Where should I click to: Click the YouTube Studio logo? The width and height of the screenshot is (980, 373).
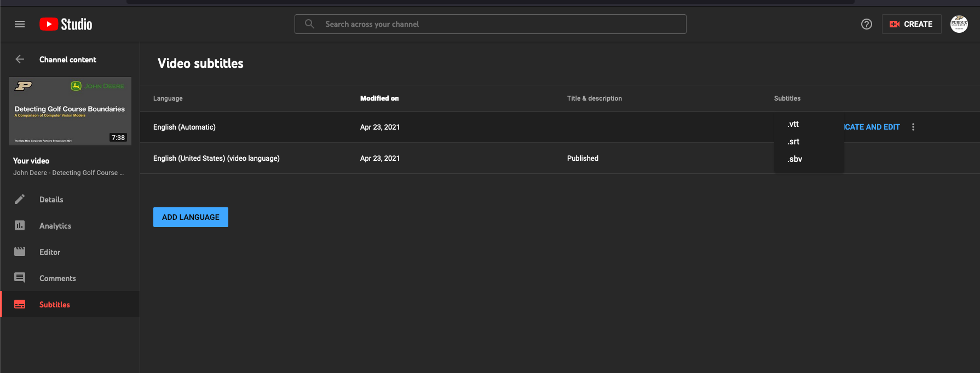(66, 24)
